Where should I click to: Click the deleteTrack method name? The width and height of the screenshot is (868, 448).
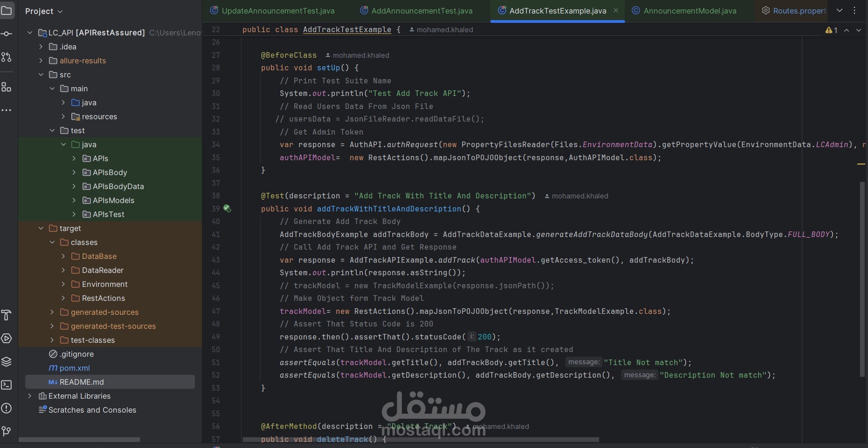tap(343, 440)
